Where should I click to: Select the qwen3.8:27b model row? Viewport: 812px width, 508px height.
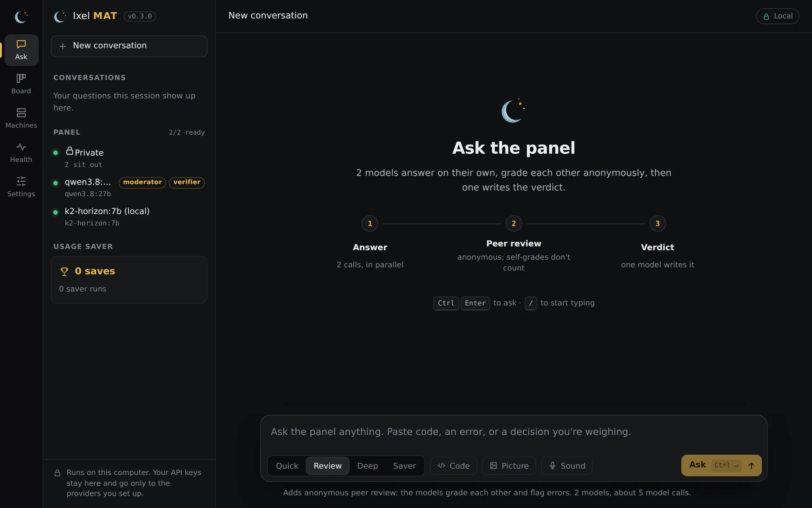[x=129, y=187]
